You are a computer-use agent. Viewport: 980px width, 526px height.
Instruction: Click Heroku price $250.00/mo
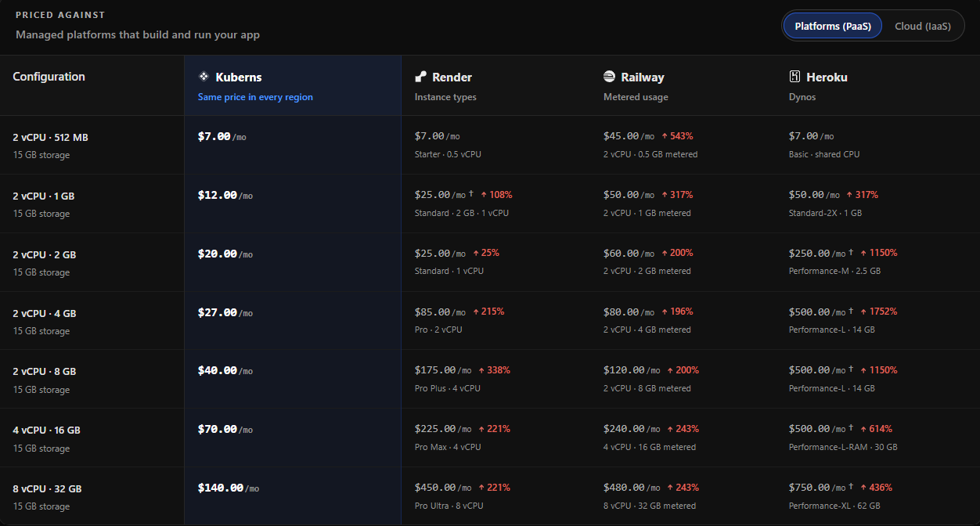pyautogui.click(x=817, y=254)
